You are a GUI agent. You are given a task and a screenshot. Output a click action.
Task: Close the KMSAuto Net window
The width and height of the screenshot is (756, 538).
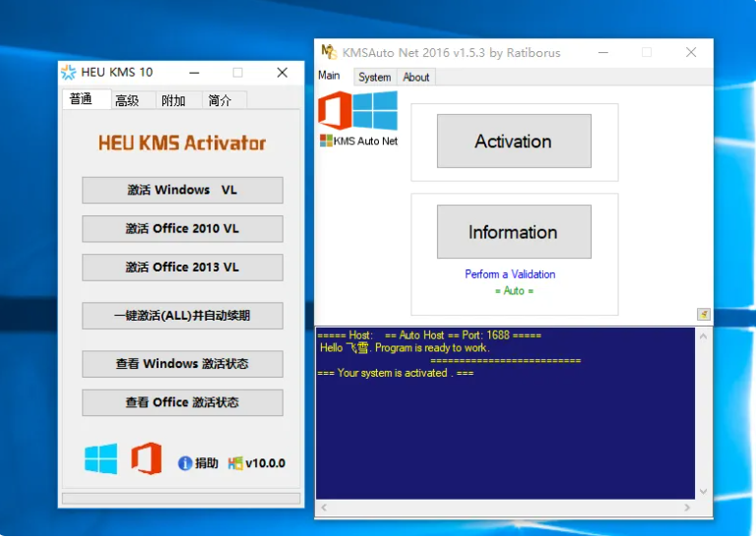coord(691,52)
